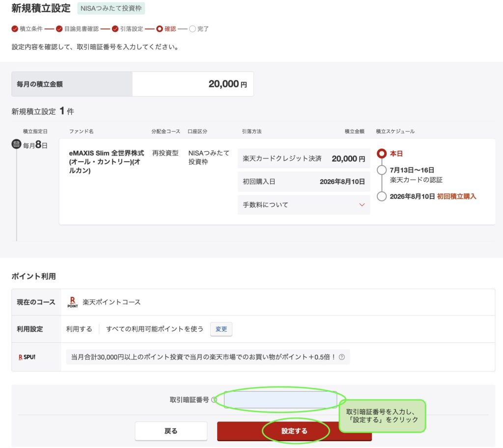Click the 口座区分 column header
Screen dimensions: 503x448
[x=197, y=131]
